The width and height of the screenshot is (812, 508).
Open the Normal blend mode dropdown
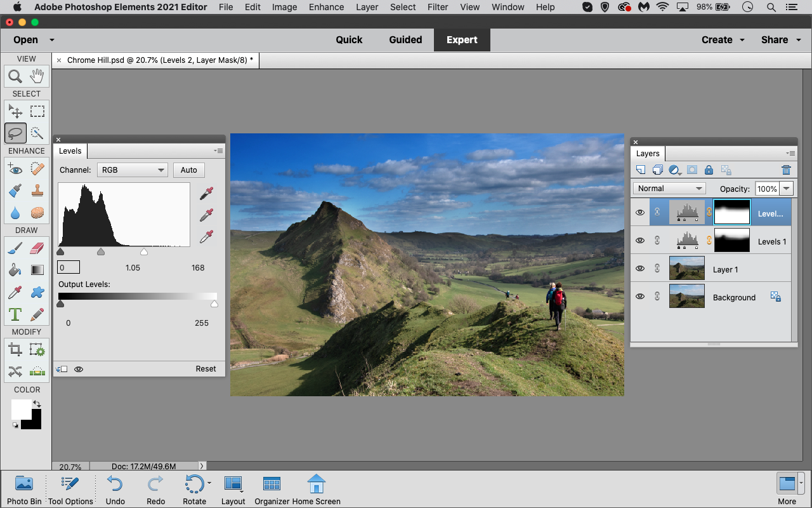[x=669, y=189]
